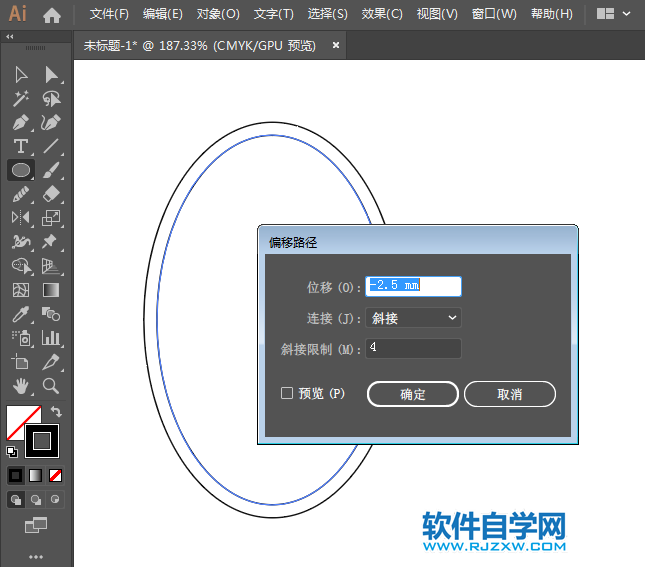This screenshot has height=567, width=645.
Task: Select the Slice tool
Action: (51, 362)
